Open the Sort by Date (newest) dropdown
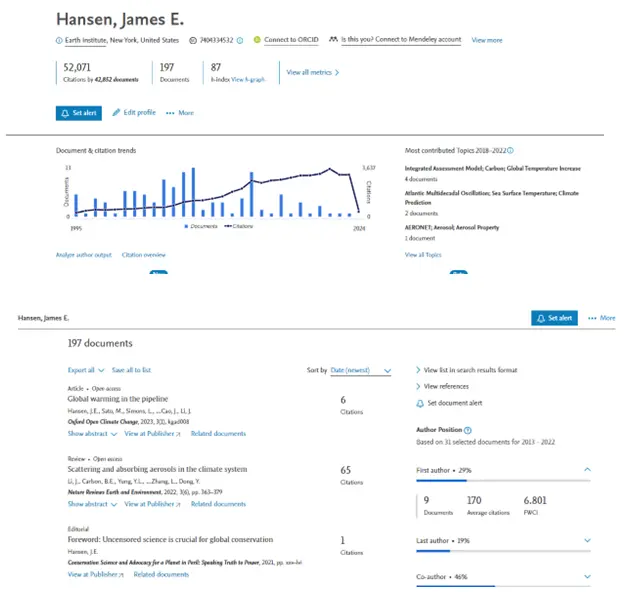 [361, 370]
